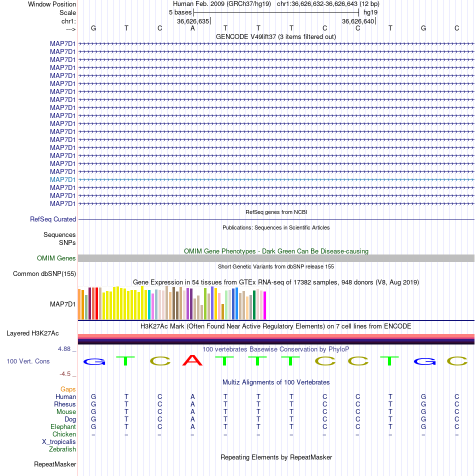Select the Dog alignment row label
The width and height of the screenshot is (475, 476).
point(70,419)
